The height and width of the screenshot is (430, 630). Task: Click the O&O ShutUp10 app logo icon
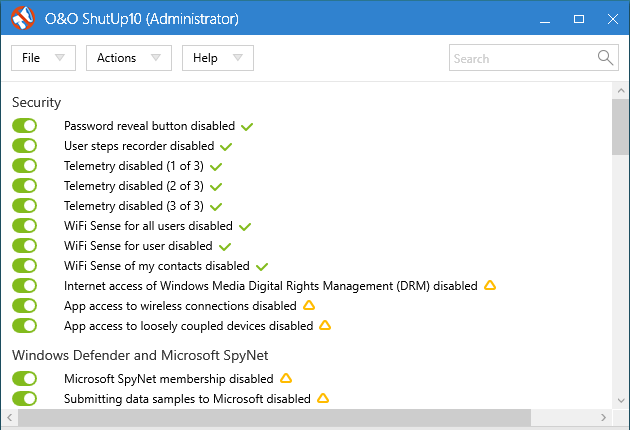point(22,18)
